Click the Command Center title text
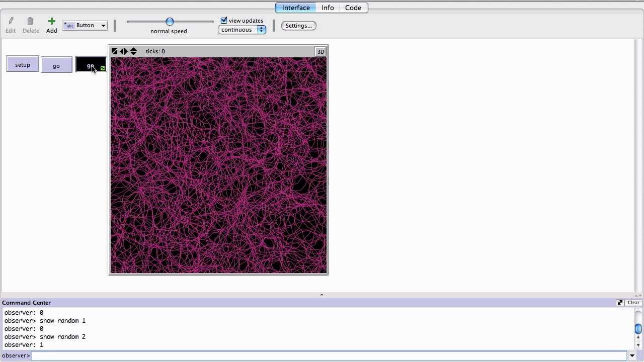Image resolution: width=644 pixels, height=362 pixels. pyautogui.click(x=27, y=303)
